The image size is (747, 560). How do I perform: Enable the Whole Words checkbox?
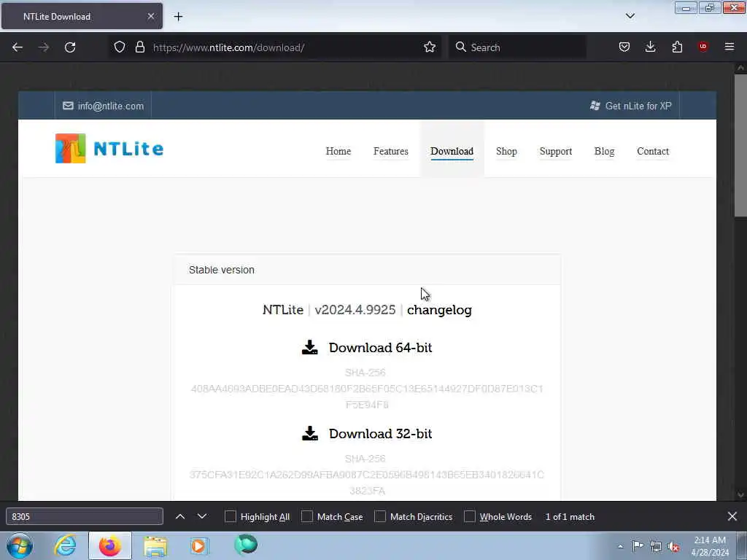coord(470,517)
